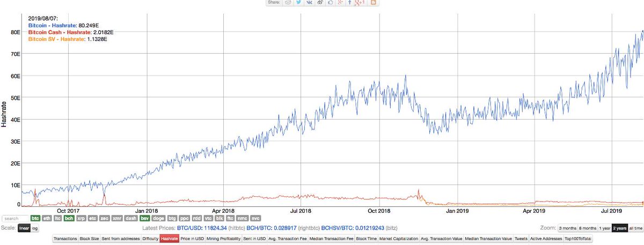644x245 pixels.
Task: Enable the etc coin tag
Action: tap(93, 218)
